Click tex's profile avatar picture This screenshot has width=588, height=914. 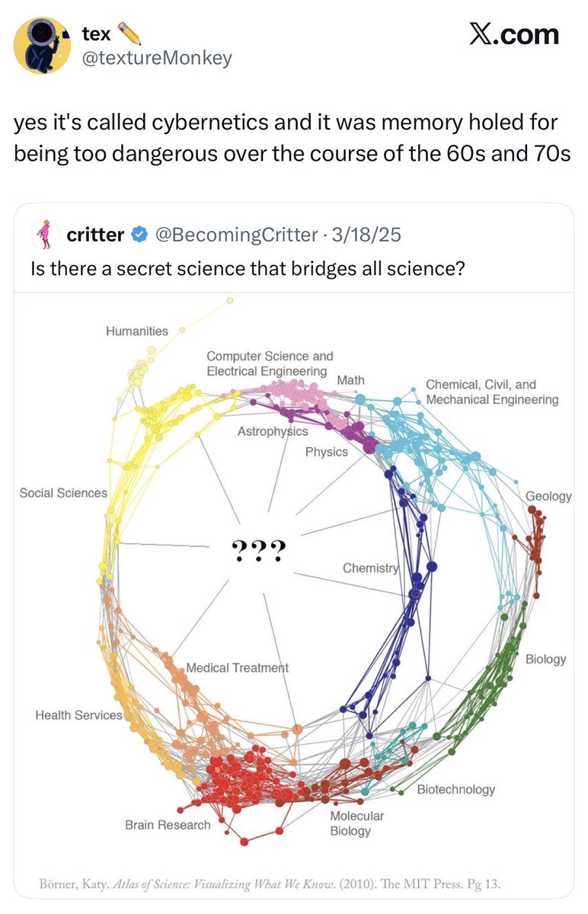point(42,45)
